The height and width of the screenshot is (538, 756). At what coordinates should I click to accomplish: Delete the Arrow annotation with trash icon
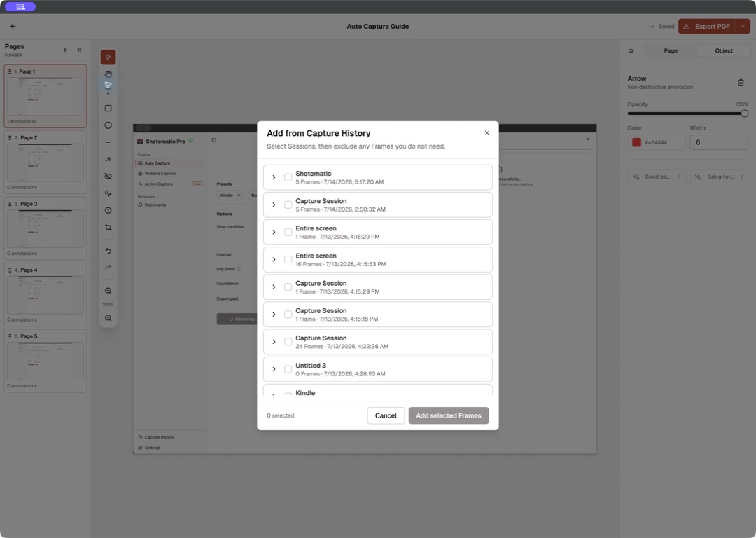click(x=741, y=83)
